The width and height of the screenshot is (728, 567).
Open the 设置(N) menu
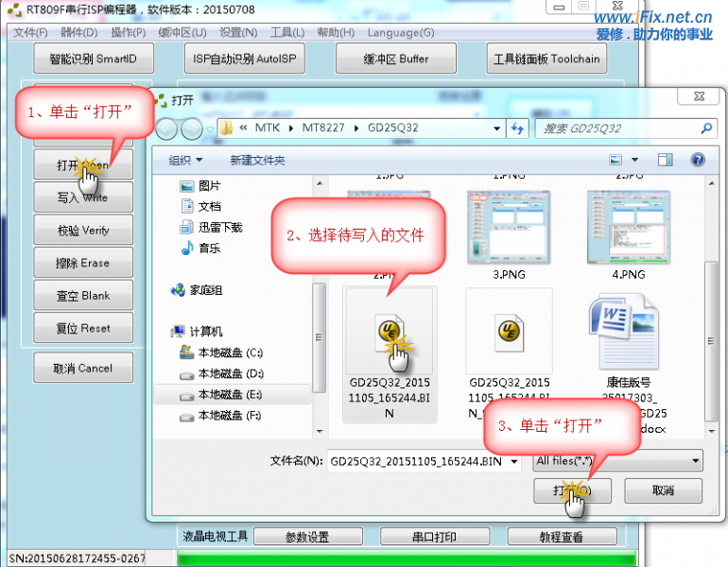[237, 32]
